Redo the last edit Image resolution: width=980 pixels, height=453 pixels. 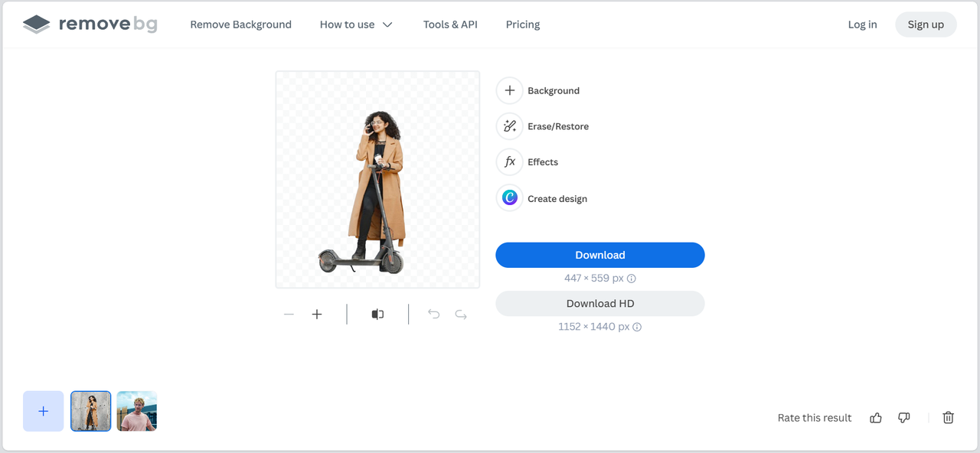tap(461, 314)
